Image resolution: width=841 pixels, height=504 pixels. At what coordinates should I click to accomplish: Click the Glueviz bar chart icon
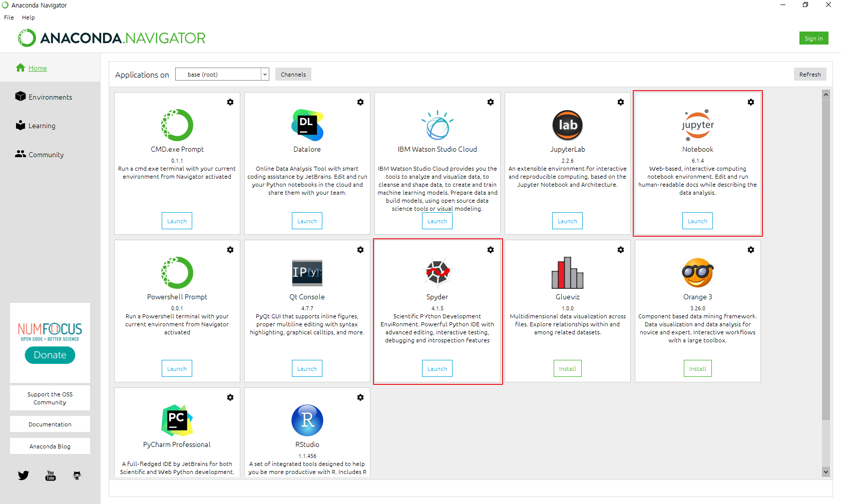[x=568, y=273]
